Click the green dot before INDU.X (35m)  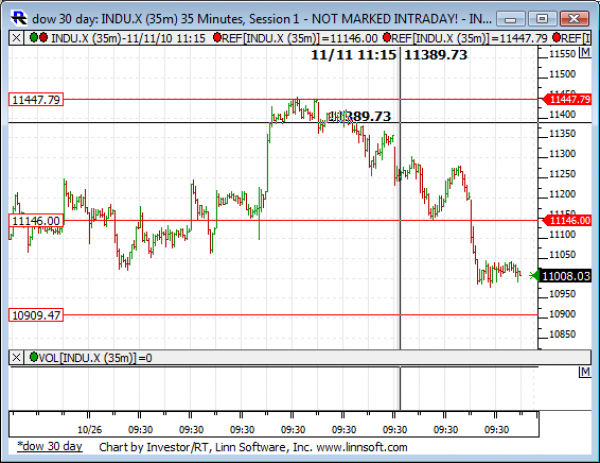(34, 37)
